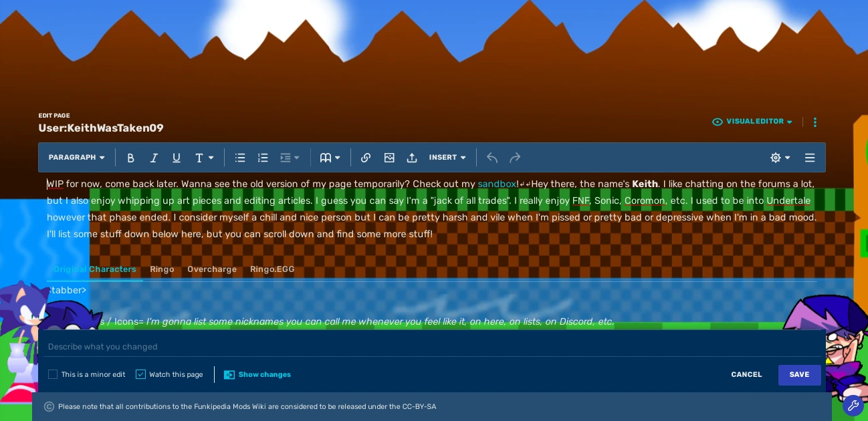
Task: Insert a bulleted list
Action: tap(239, 157)
